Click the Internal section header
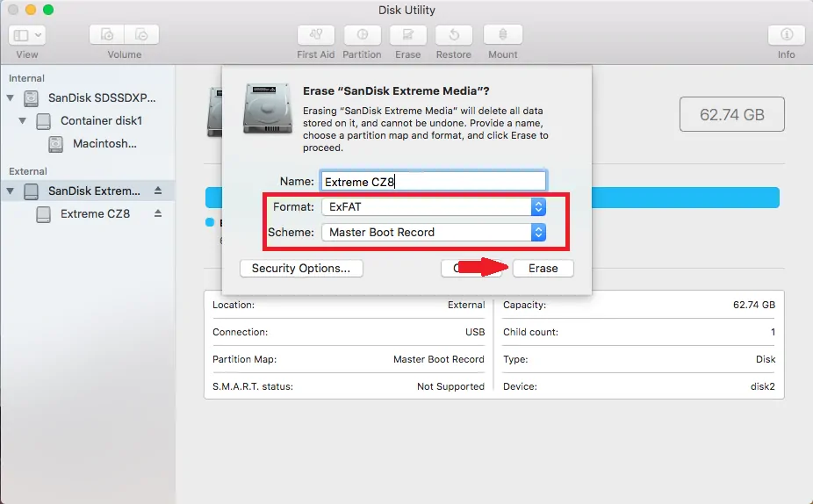 pyautogui.click(x=26, y=78)
